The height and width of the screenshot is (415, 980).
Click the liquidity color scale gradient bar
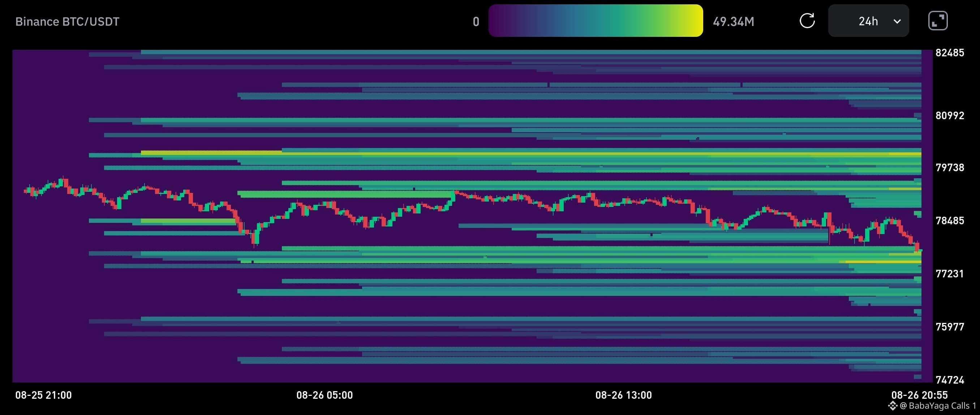pos(596,21)
